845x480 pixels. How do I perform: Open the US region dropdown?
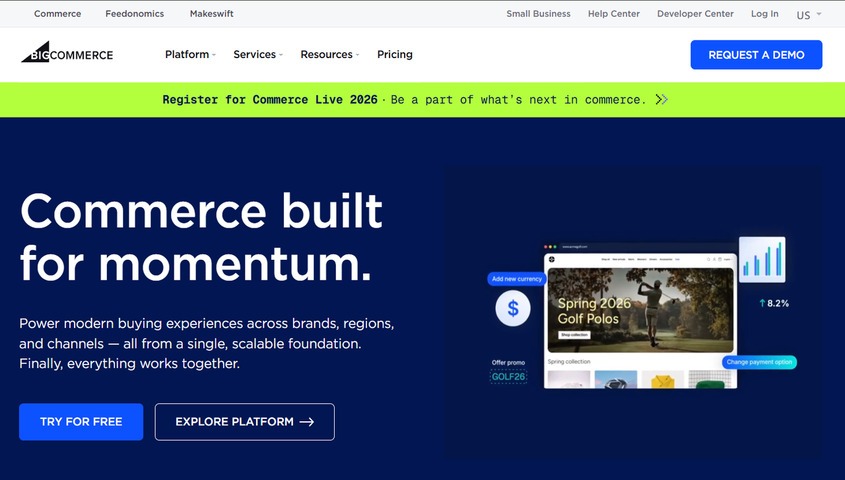tap(809, 15)
